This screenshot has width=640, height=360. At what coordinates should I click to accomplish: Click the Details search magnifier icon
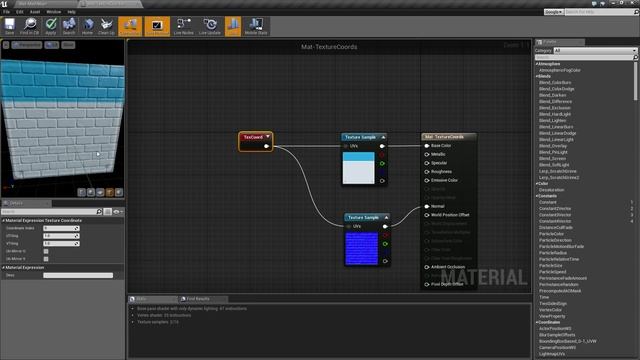tap(99, 211)
